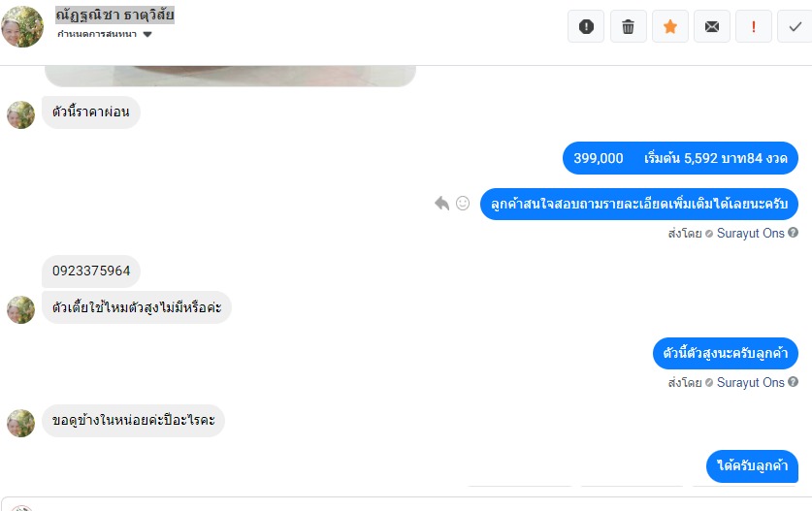Open customer profile picture in header

tap(22, 26)
